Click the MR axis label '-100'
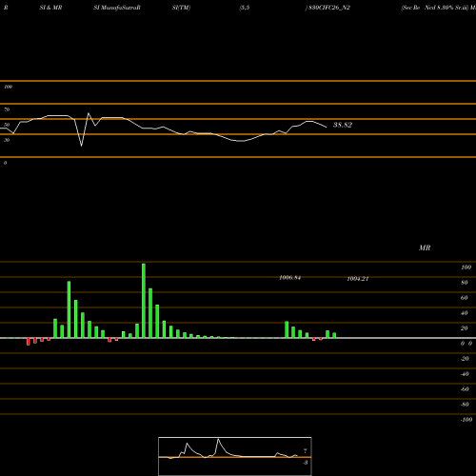The width and height of the screenshot is (476, 476). 466,420
